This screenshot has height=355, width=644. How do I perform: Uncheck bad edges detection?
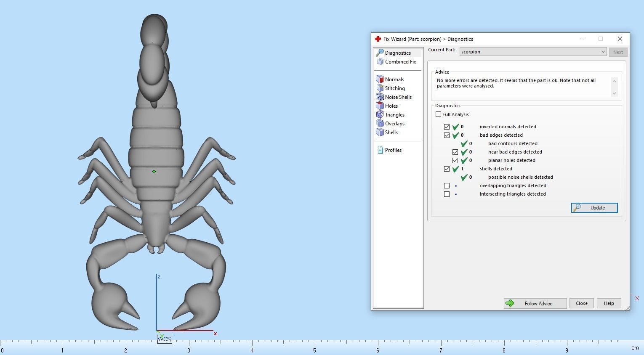click(x=447, y=135)
